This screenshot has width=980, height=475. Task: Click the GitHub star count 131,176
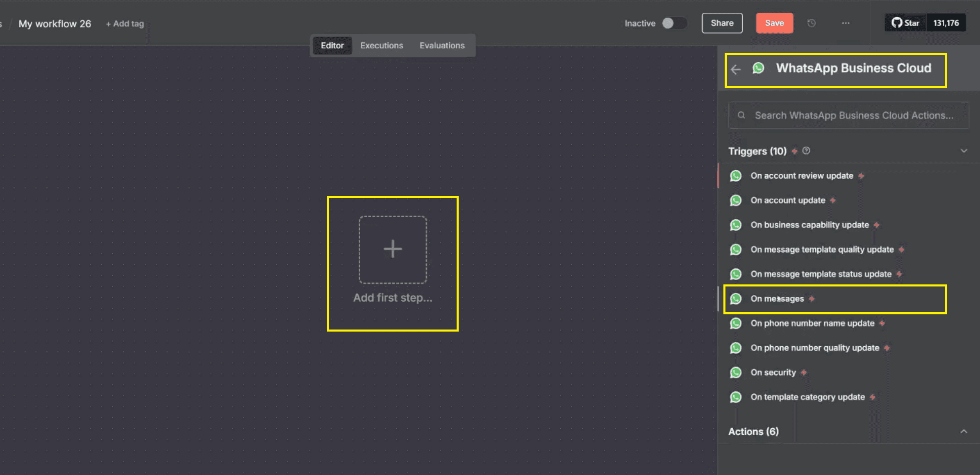pyautogui.click(x=946, y=23)
